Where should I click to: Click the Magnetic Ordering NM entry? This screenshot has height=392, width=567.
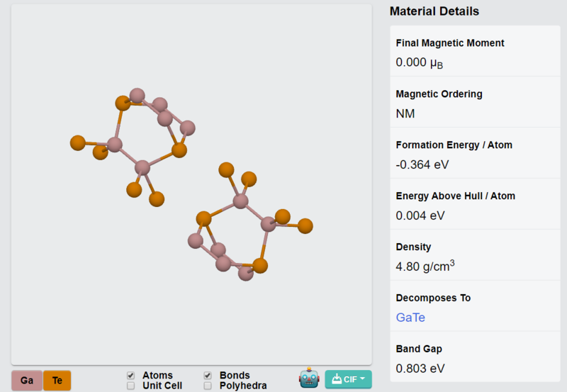coord(475,102)
